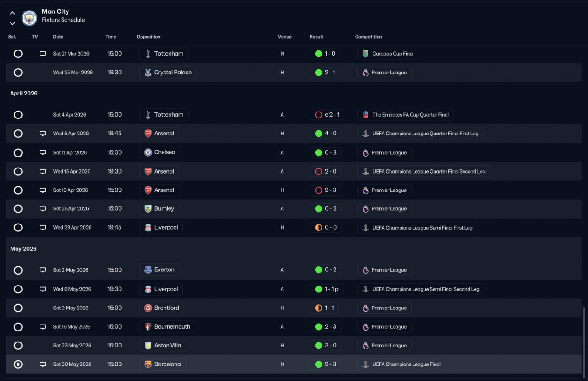Click the Man City club badge

[x=29, y=18]
